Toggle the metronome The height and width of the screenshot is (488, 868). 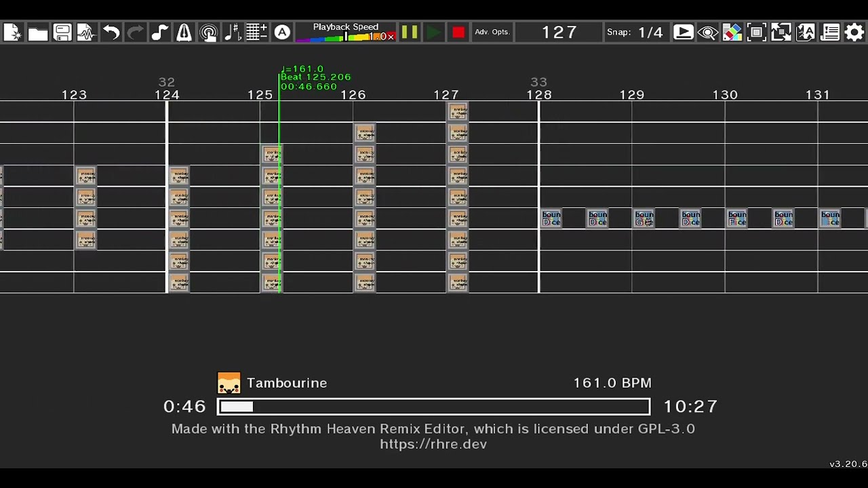coord(184,33)
